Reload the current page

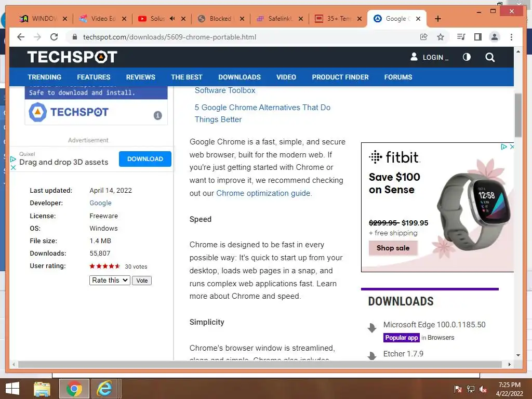tap(54, 37)
